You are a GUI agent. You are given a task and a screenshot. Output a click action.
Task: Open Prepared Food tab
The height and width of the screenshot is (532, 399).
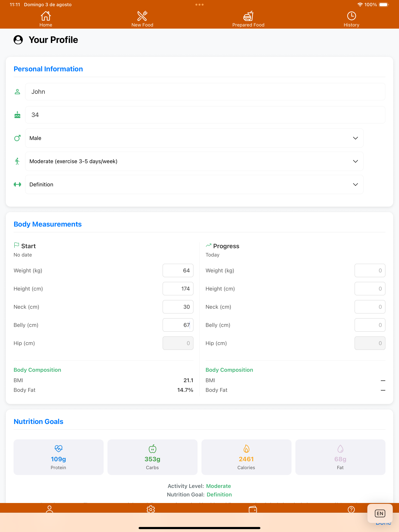tap(248, 19)
